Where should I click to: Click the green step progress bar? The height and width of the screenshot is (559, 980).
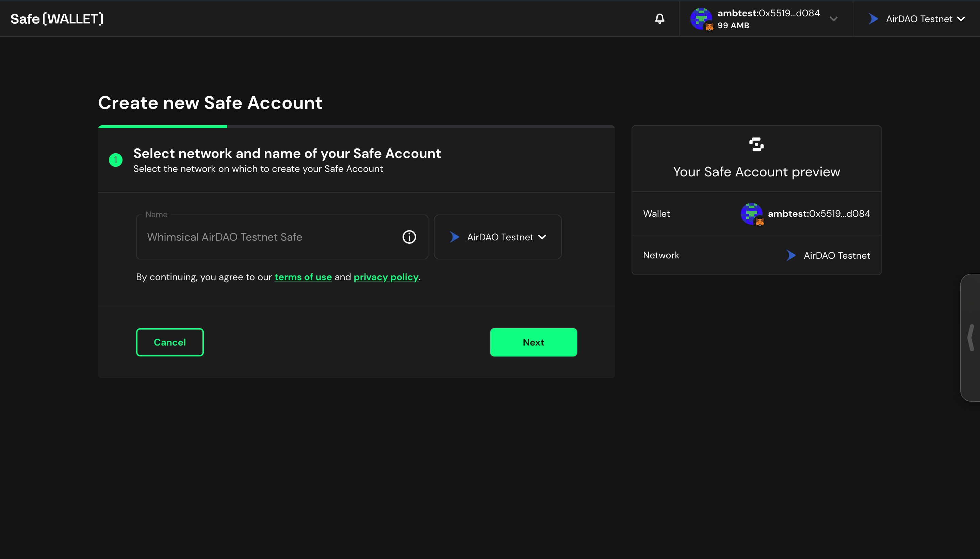click(163, 126)
